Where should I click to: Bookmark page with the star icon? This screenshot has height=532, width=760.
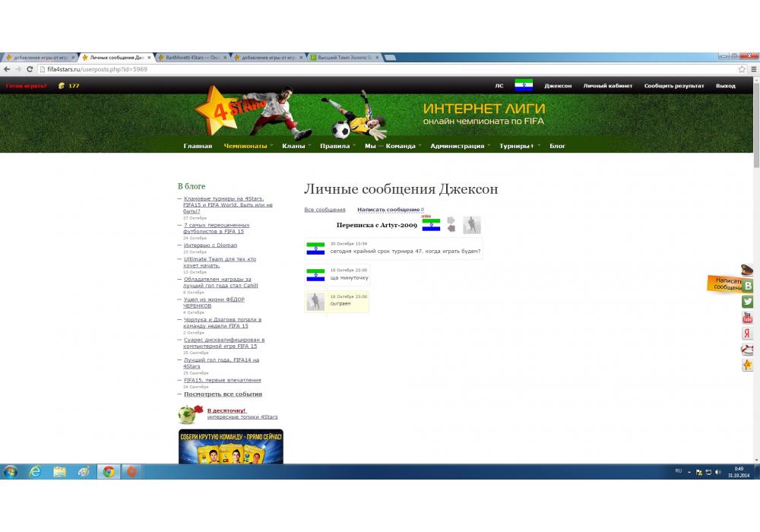[x=742, y=69]
